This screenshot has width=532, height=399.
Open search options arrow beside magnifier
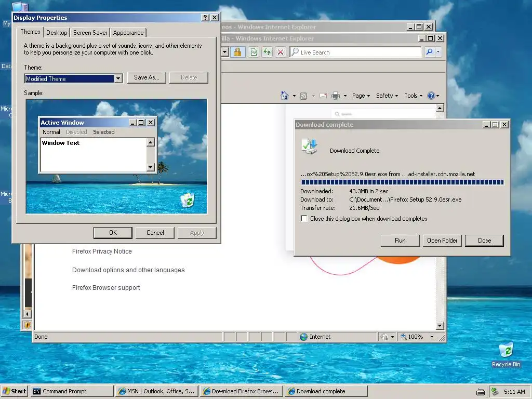point(438,52)
